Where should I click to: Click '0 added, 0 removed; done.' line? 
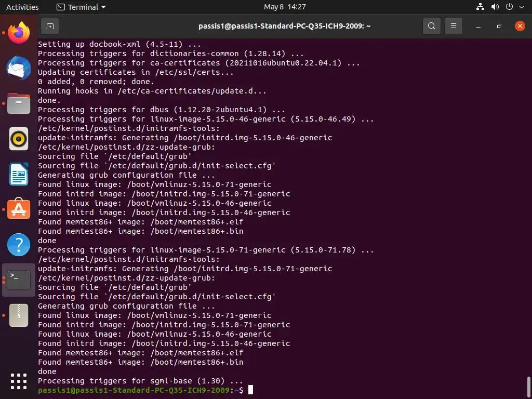click(x=96, y=82)
